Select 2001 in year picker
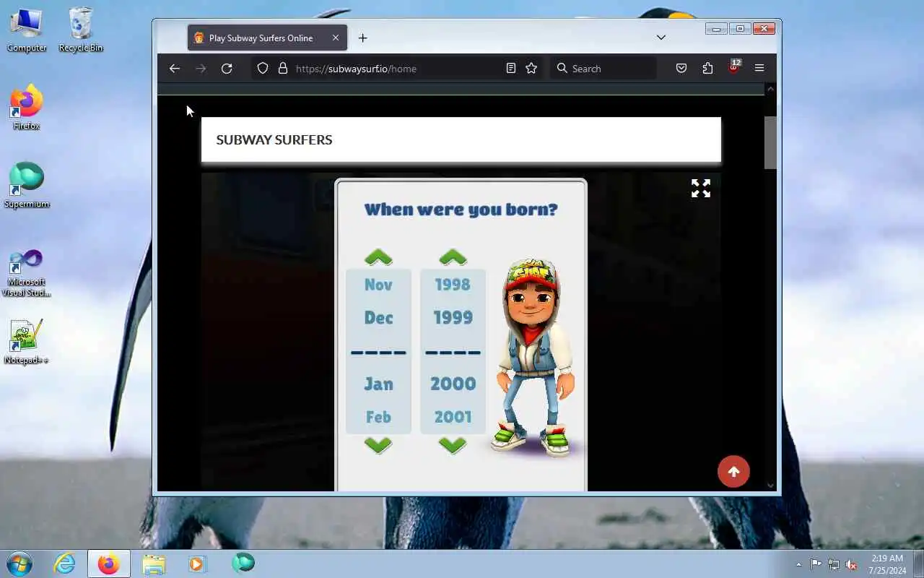 tap(453, 417)
